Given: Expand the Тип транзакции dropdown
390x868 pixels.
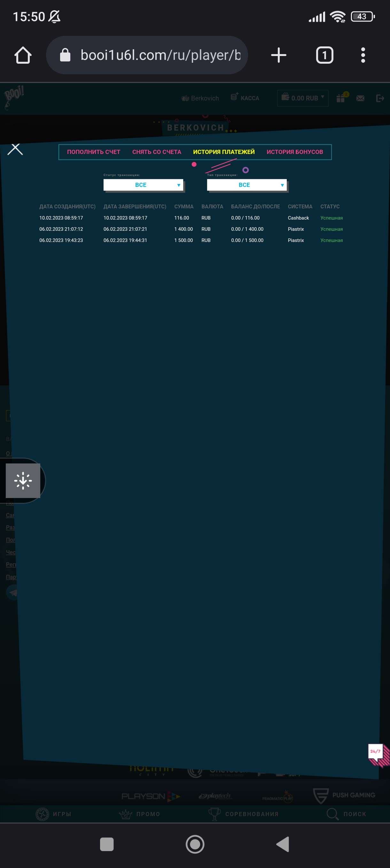Looking at the screenshot, I should (x=247, y=185).
